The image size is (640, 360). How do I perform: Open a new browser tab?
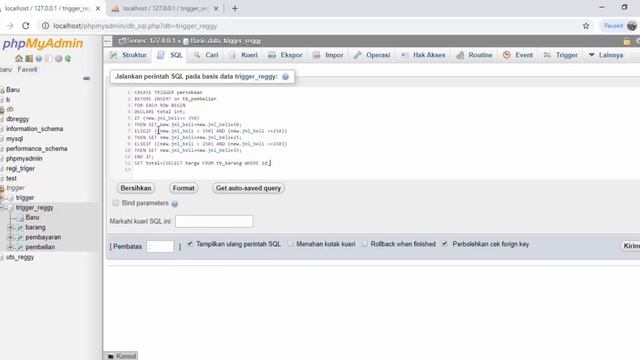click(x=235, y=8)
